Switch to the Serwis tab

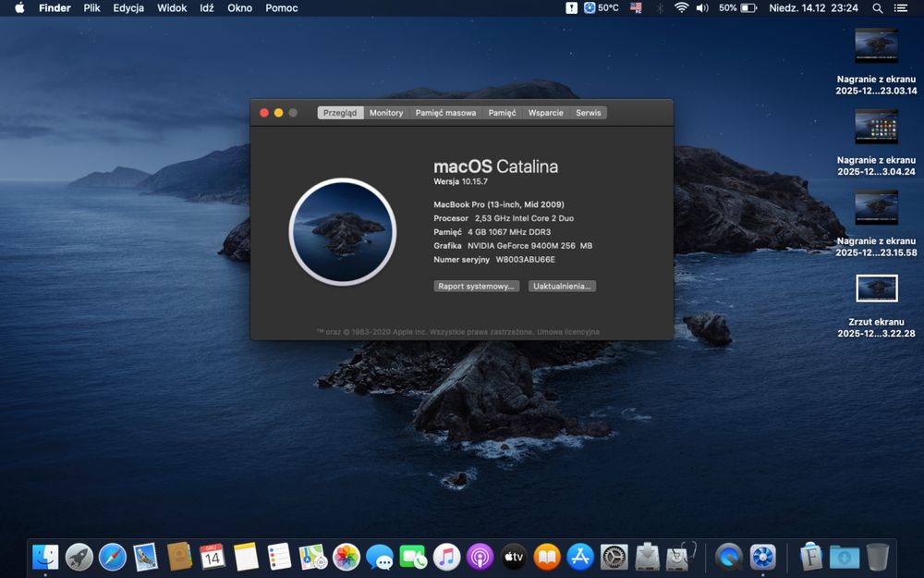point(588,113)
